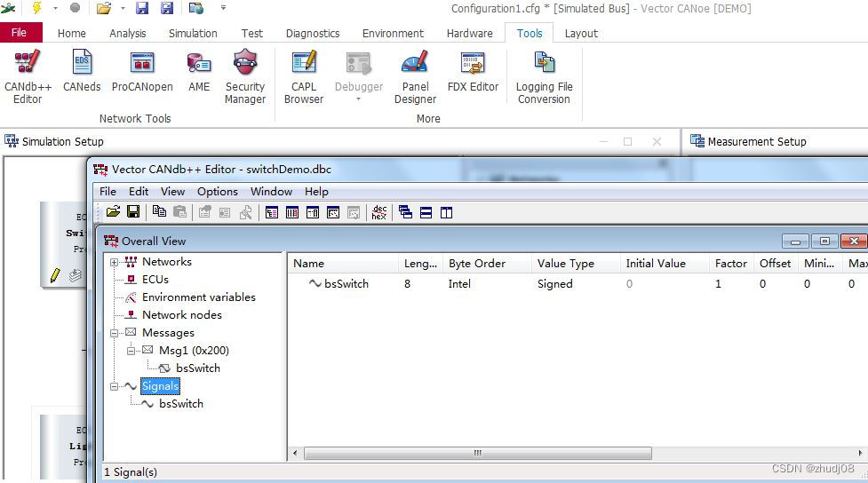868x483 pixels.
Task: Open Security Manager
Action: coord(245,76)
